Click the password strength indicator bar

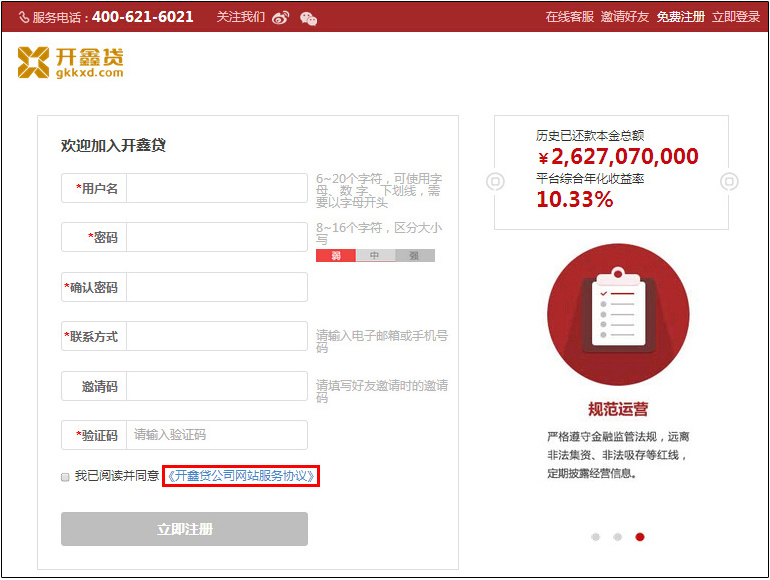pyautogui.click(x=375, y=256)
